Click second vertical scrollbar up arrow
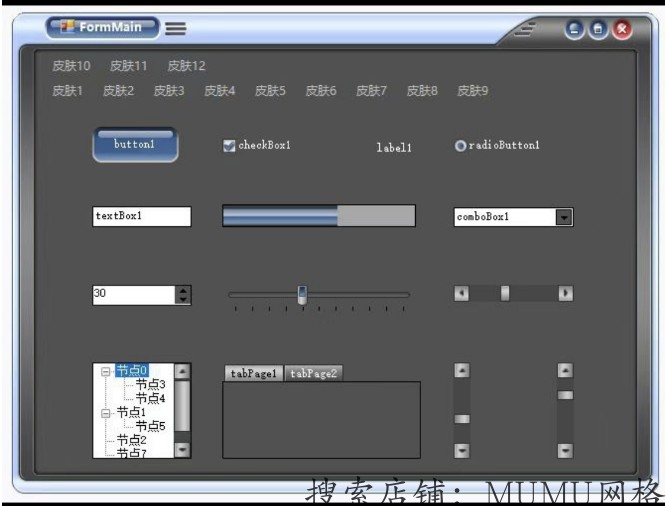Viewport: 666px width, 506px height. tap(565, 370)
